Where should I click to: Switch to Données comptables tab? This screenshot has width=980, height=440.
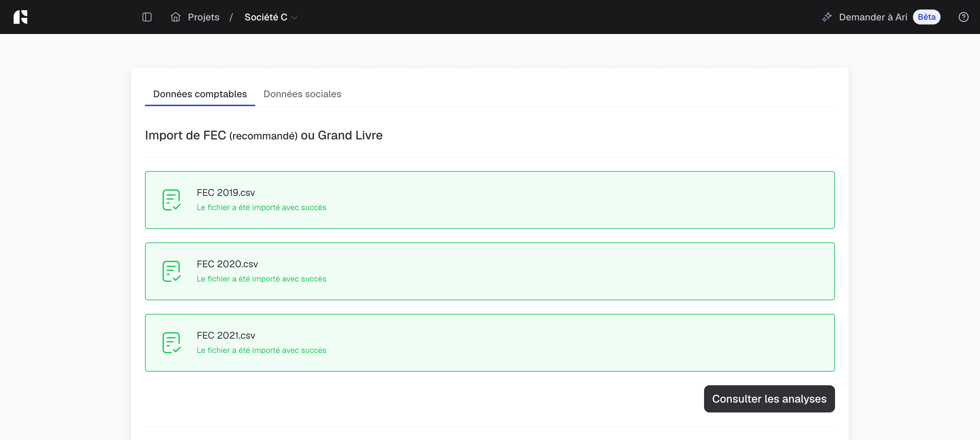[200, 94]
